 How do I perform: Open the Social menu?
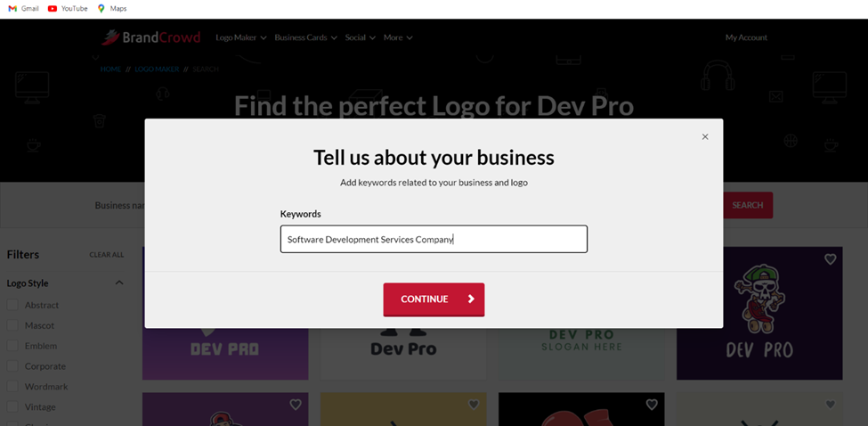click(360, 37)
